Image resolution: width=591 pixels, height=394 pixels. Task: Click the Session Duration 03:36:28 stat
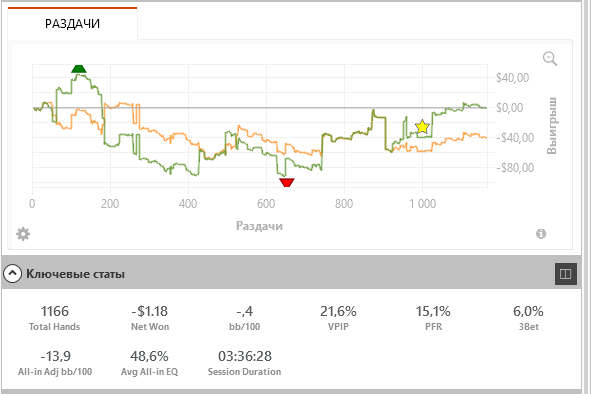pyautogui.click(x=245, y=363)
